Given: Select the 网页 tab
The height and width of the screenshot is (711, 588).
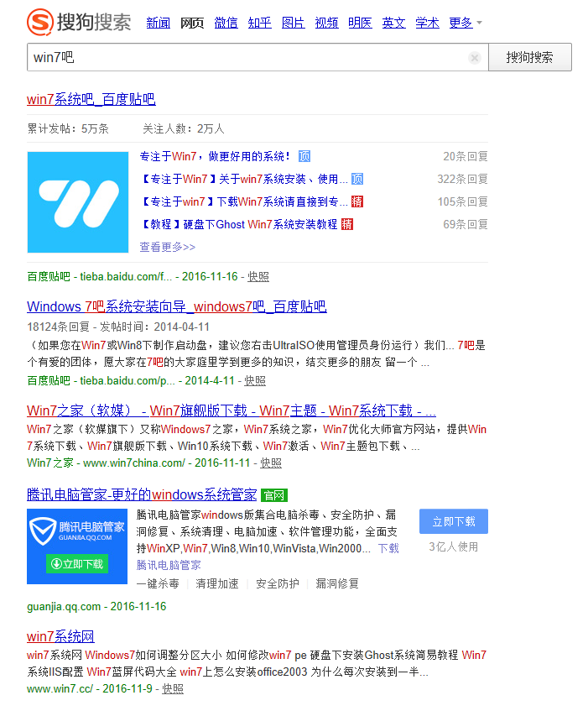Looking at the screenshot, I should click(x=192, y=22).
